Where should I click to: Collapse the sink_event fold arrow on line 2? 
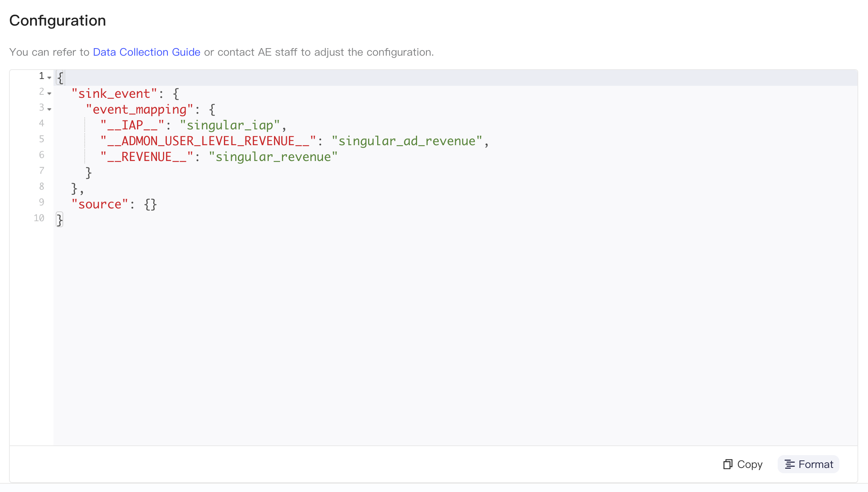(x=49, y=93)
